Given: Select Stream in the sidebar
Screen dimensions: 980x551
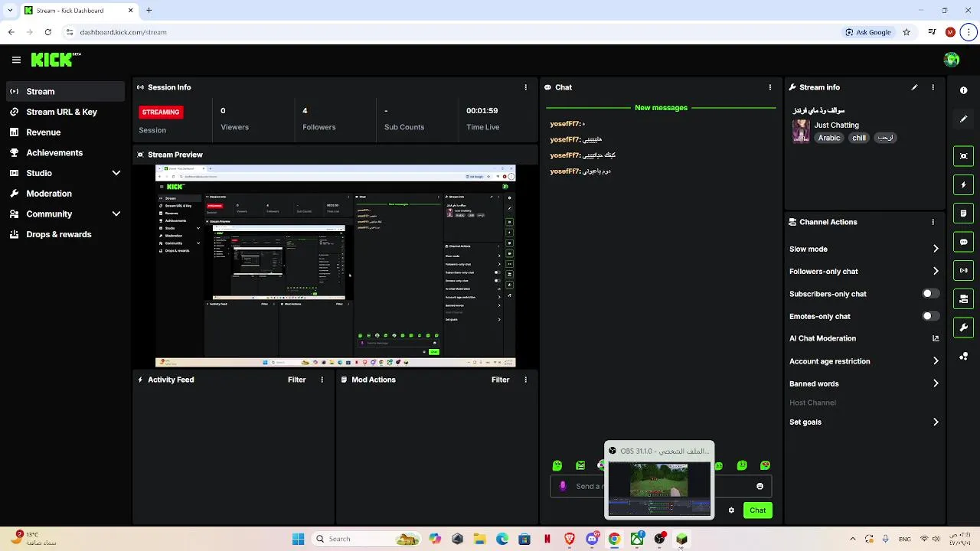Looking at the screenshot, I should click(65, 92).
